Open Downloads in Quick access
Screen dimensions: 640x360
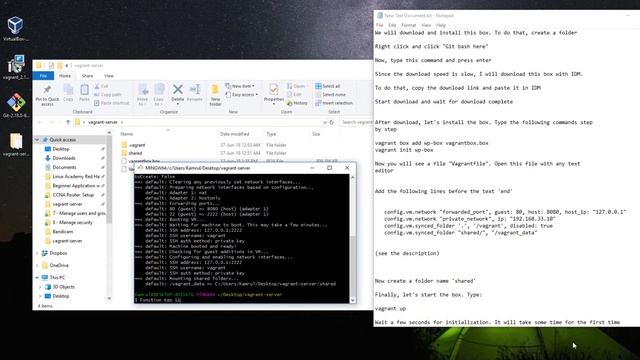pos(64,158)
